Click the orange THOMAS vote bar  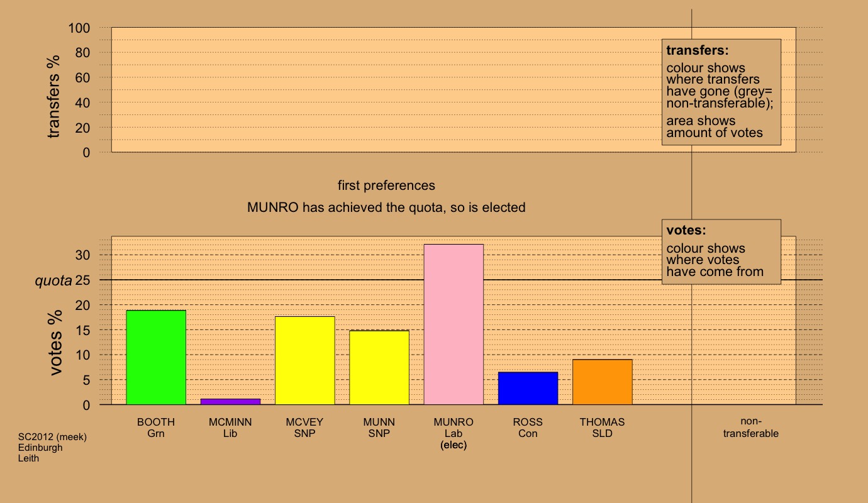[602, 382]
